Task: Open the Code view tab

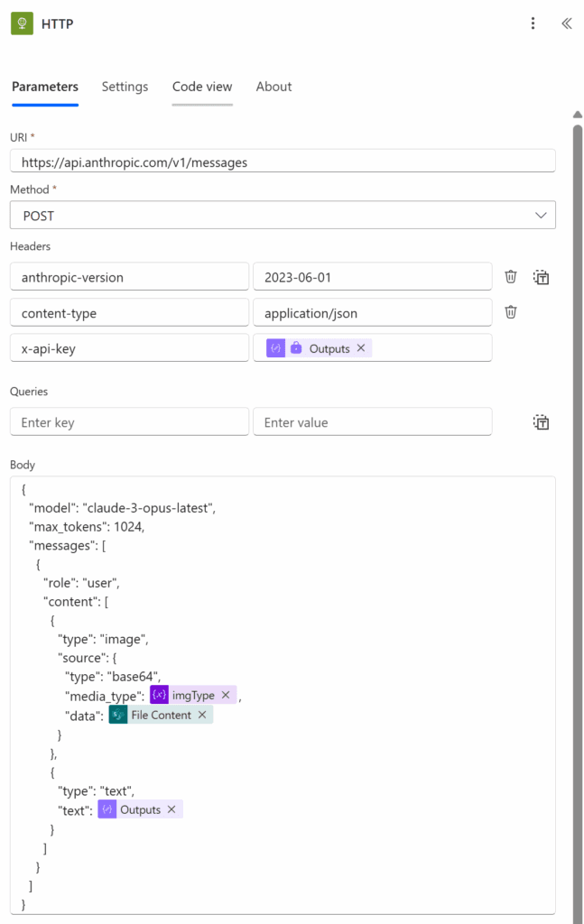Action: tap(202, 87)
